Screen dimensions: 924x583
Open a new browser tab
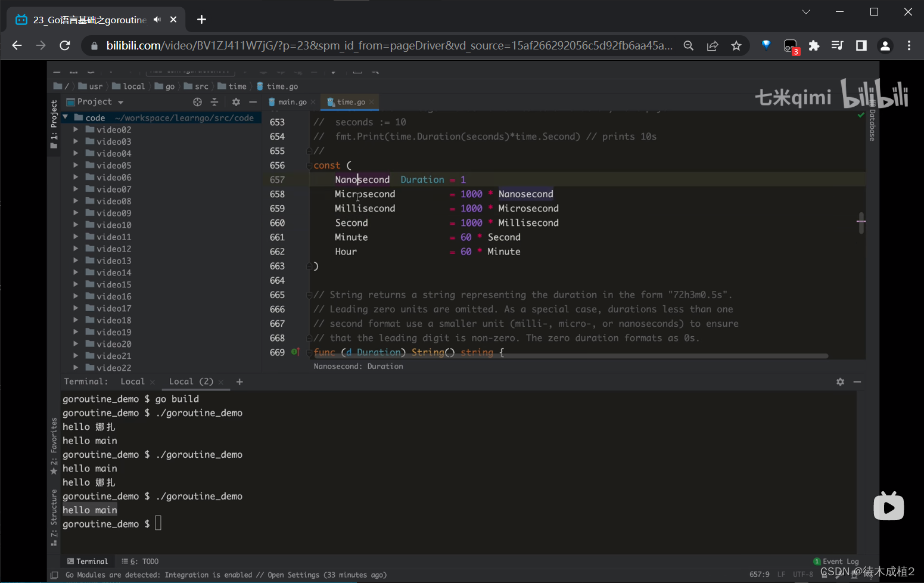pyautogui.click(x=201, y=20)
